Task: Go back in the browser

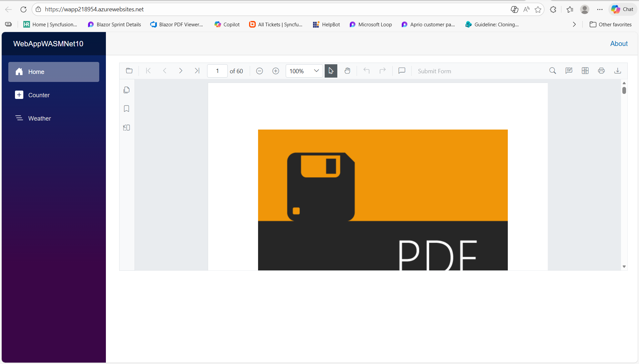Action: coord(9,9)
